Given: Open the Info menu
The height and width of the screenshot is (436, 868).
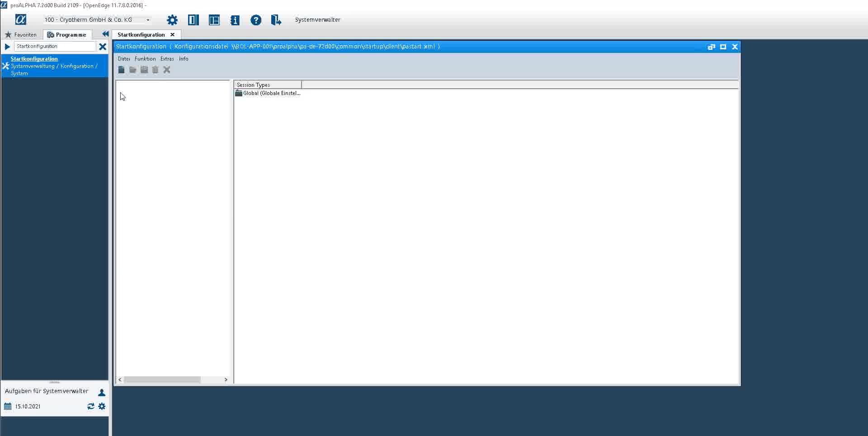Looking at the screenshot, I should pos(184,59).
